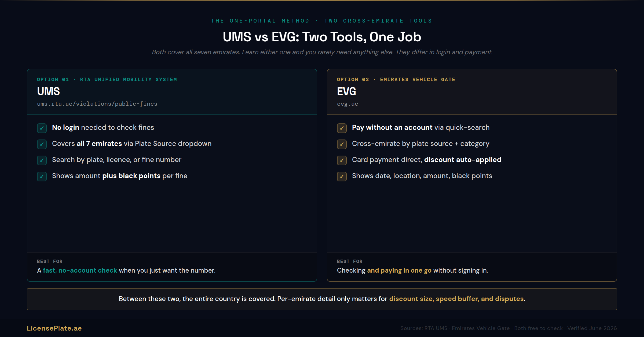
Task: Click 'No login needed to check fines' text
Action: point(103,127)
